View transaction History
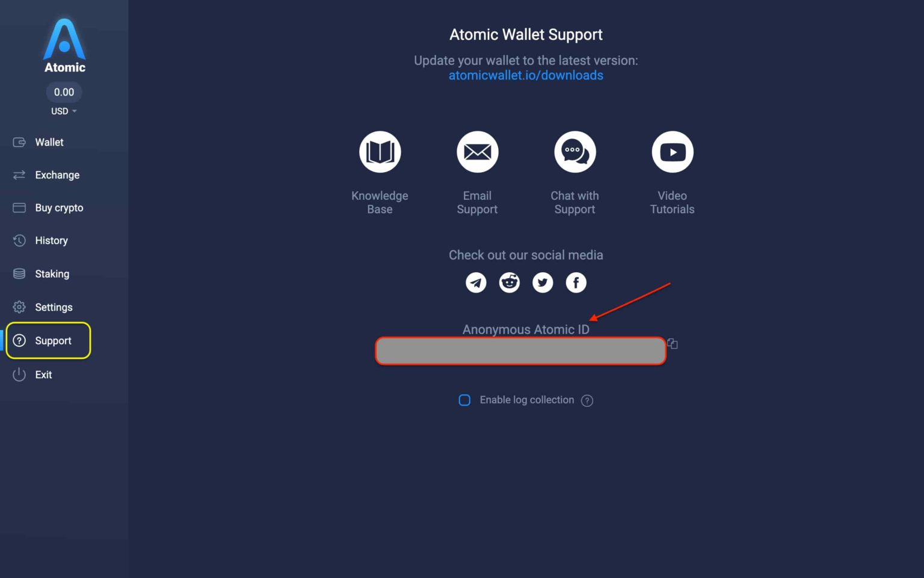924x578 pixels. pos(52,240)
